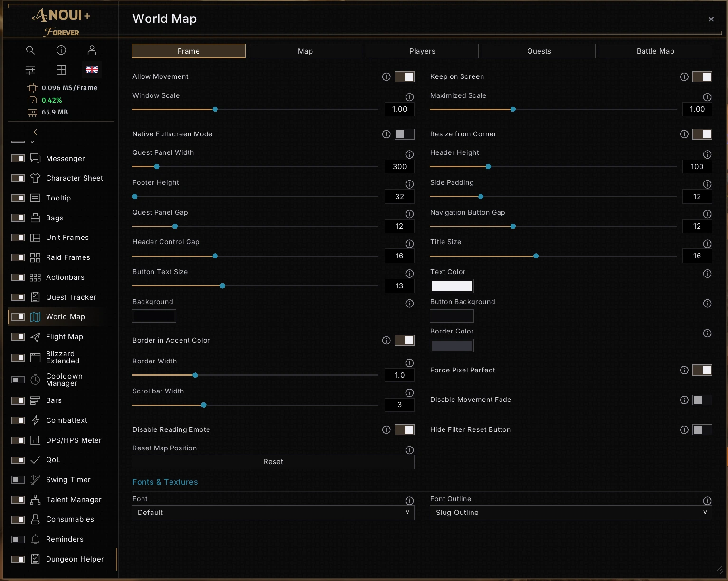Click the Talent Manager tree icon
This screenshot has height=581, width=728.
click(35, 500)
